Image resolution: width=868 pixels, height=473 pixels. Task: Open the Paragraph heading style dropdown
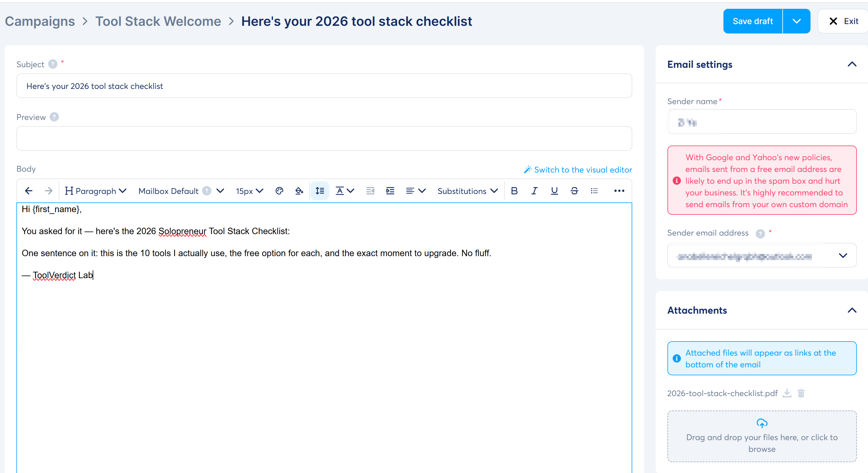pos(96,191)
